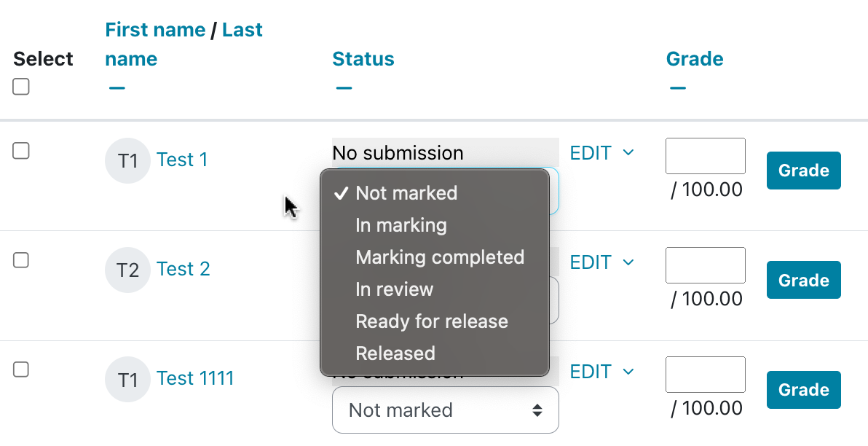This screenshot has width=868, height=446.
Task: Click the T1 avatar for Test 1
Action: (127, 160)
